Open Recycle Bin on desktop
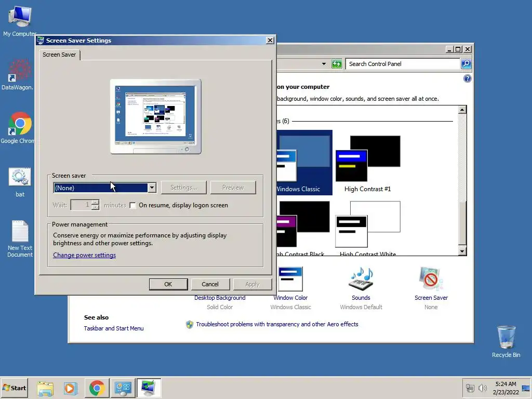 (x=506, y=341)
